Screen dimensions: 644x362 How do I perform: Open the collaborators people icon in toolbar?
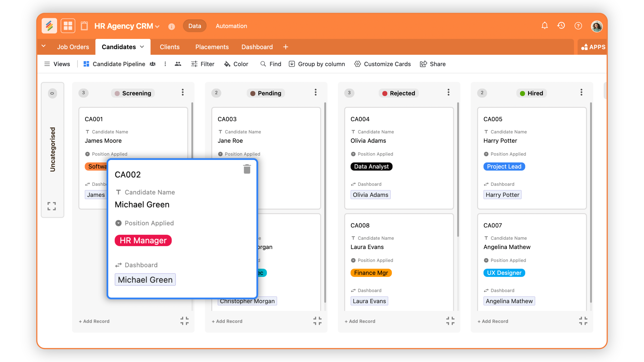tap(178, 64)
